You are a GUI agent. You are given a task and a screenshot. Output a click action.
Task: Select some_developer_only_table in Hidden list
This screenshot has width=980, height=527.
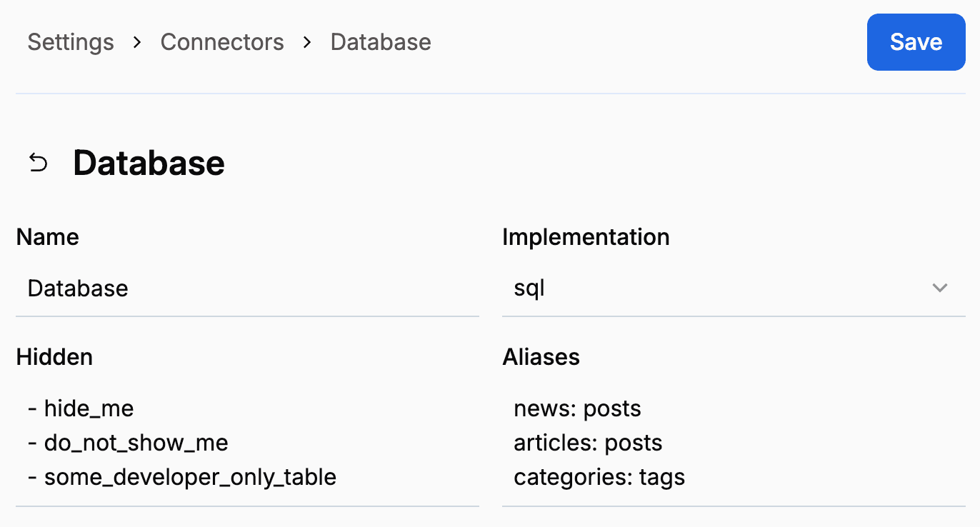pos(190,477)
